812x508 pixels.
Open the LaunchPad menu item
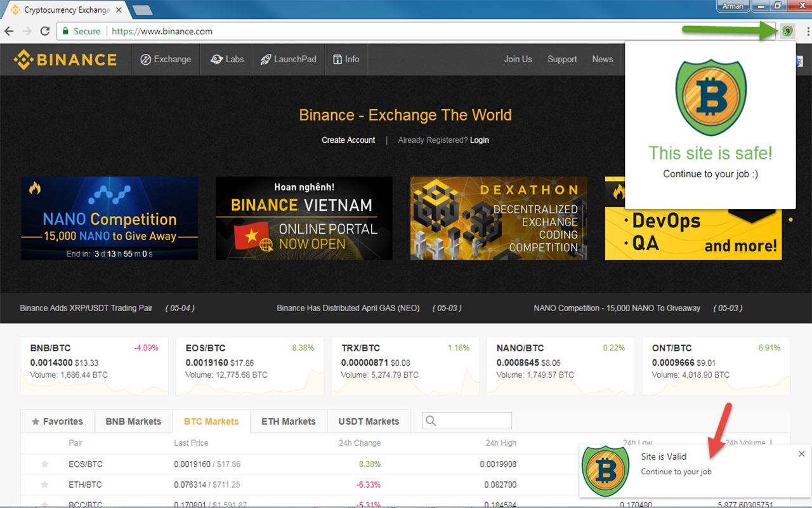click(289, 59)
